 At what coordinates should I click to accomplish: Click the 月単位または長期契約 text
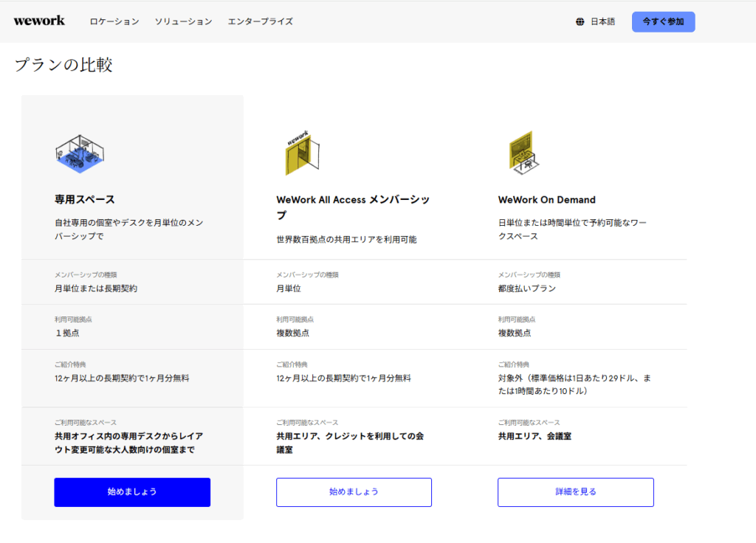coord(96,288)
